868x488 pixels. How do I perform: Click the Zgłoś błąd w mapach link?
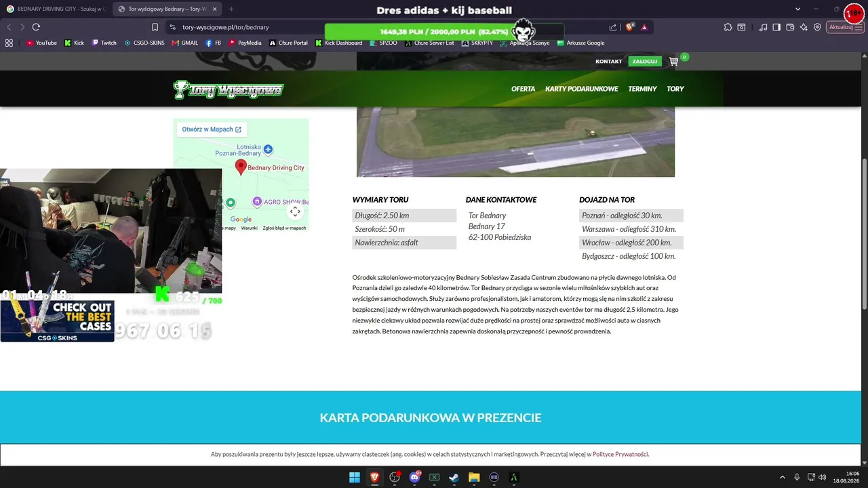pyautogui.click(x=284, y=228)
